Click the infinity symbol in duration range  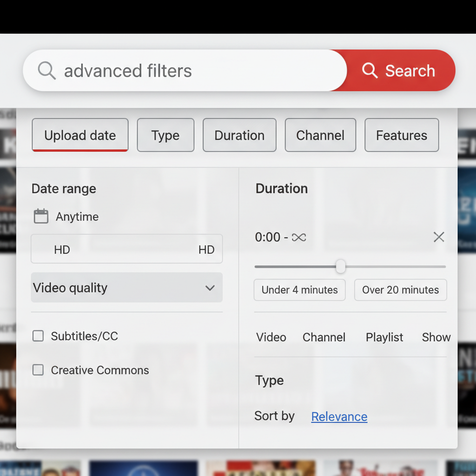click(299, 238)
